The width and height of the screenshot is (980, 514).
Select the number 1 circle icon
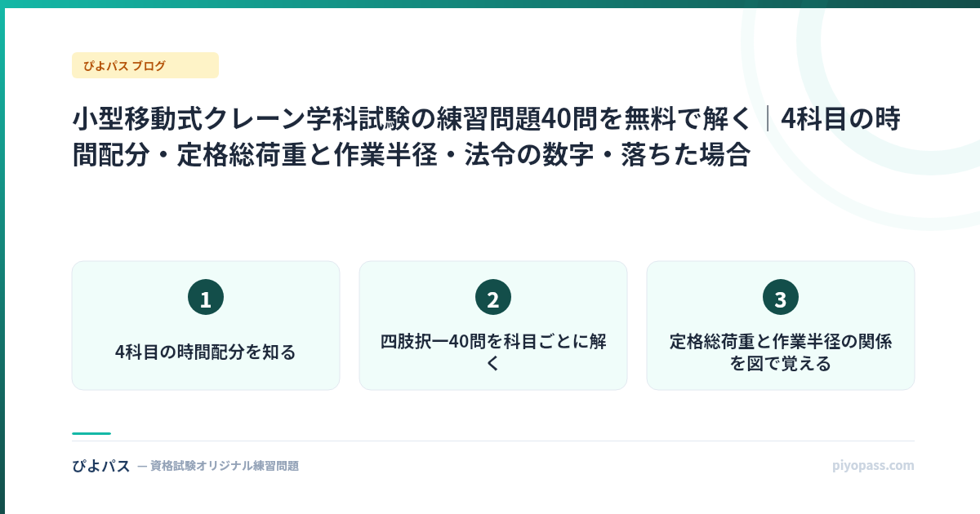pyautogui.click(x=206, y=297)
